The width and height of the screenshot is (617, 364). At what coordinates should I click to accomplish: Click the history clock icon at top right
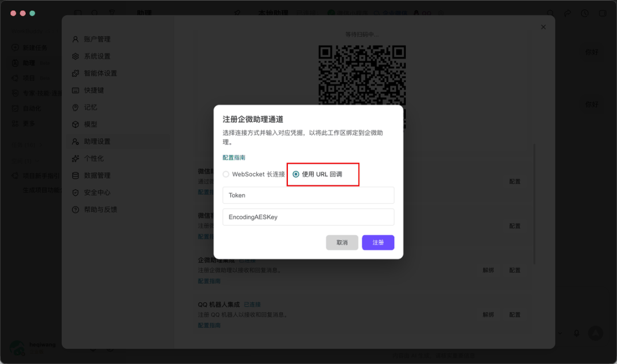coord(585,13)
